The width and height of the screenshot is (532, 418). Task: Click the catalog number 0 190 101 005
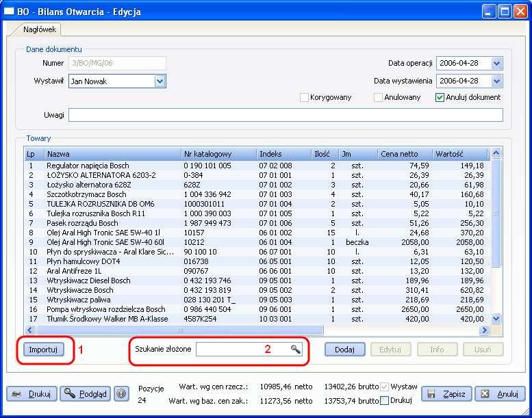click(207, 166)
